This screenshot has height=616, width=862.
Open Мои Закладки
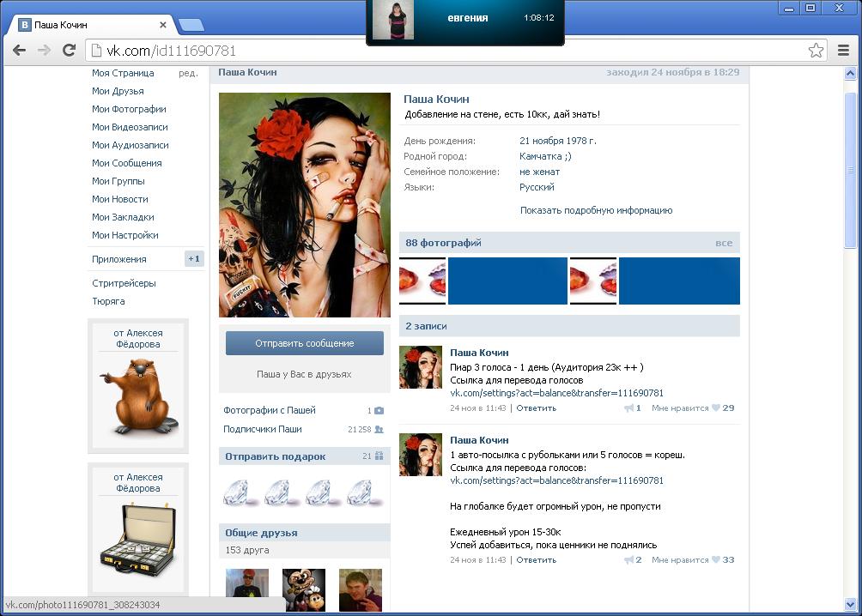point(123,217)
